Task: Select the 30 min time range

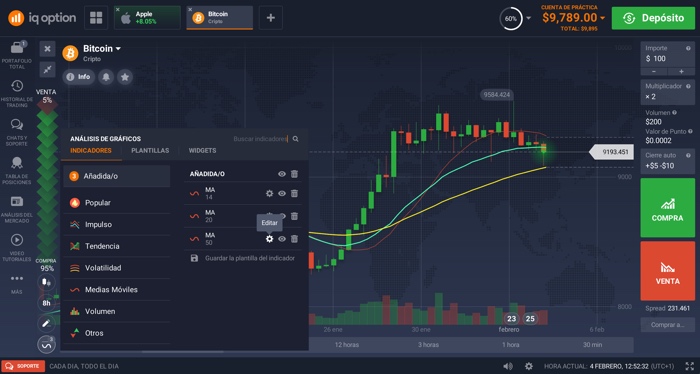Action: coord(592,345)
